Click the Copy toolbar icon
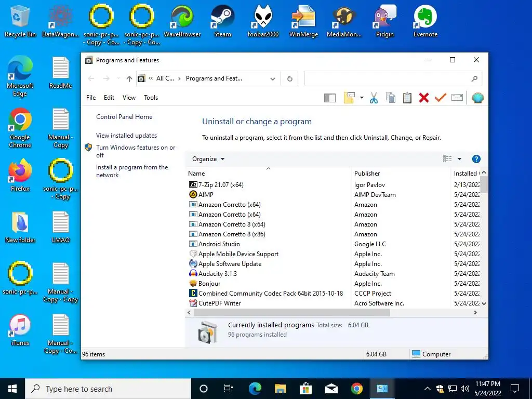This screenshot has height=399, width=532. tap(391, 98)
